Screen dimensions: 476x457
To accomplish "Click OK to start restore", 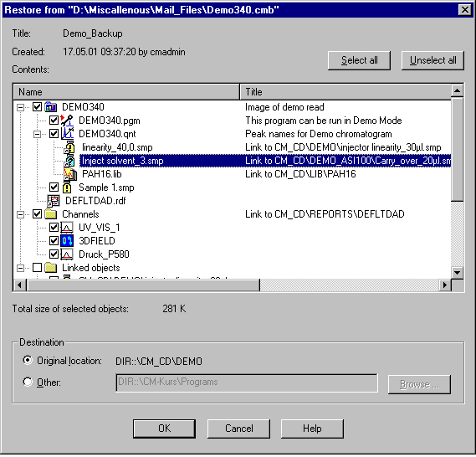I will click(164, 429).
